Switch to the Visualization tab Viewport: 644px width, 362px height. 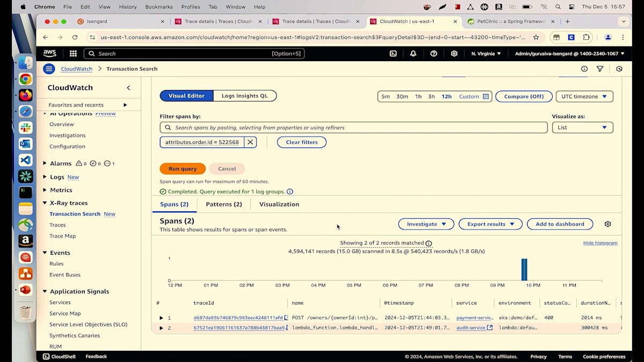click(x=279, y=204)
